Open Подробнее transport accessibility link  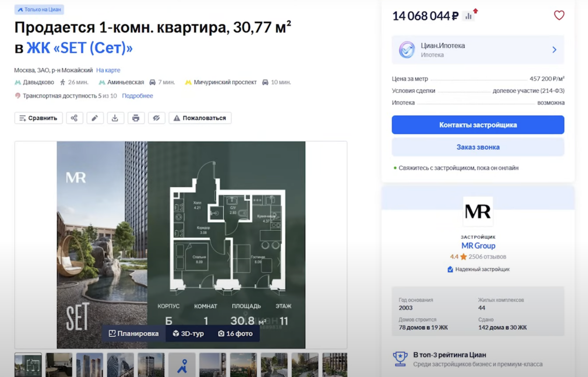137,95
